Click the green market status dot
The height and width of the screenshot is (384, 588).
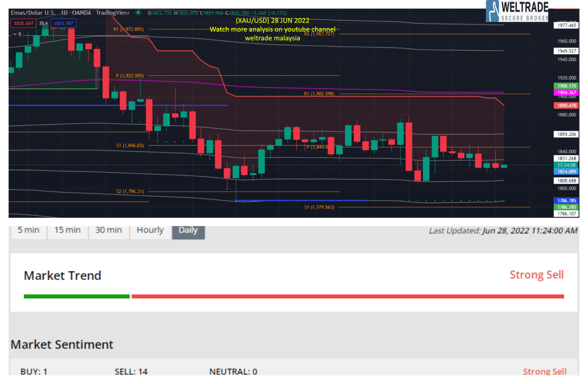(139, 13)
